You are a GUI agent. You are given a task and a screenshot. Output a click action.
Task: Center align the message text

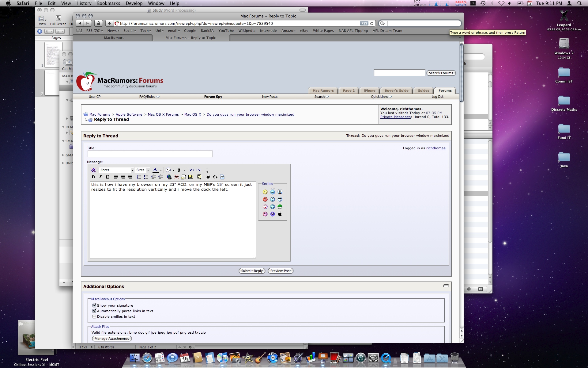(123, 177)
